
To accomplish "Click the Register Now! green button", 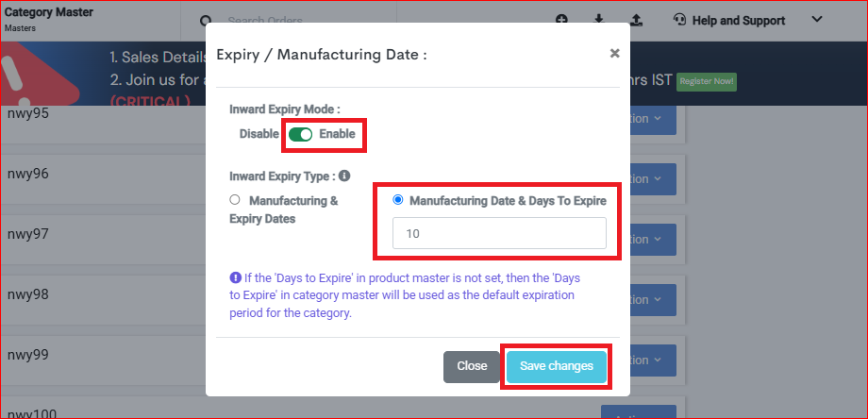I will (707, 81).
